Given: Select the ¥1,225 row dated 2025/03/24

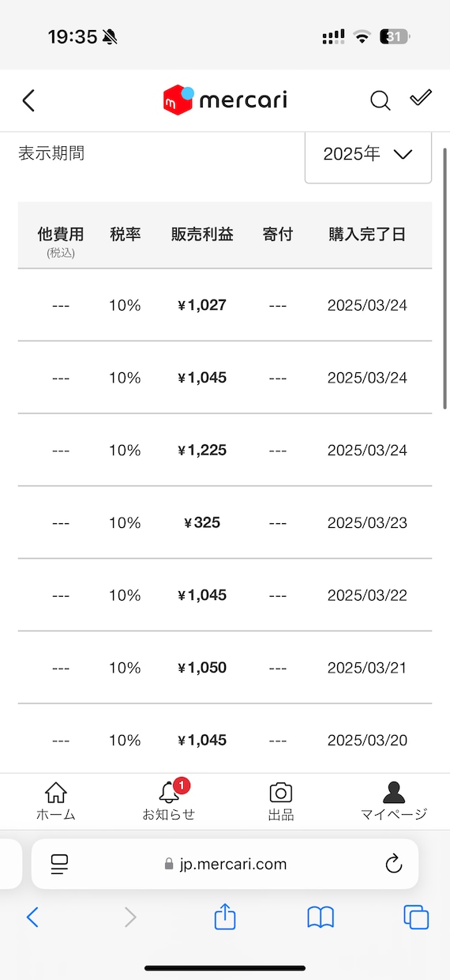Looking at the screenshot, I should (225, 450).
